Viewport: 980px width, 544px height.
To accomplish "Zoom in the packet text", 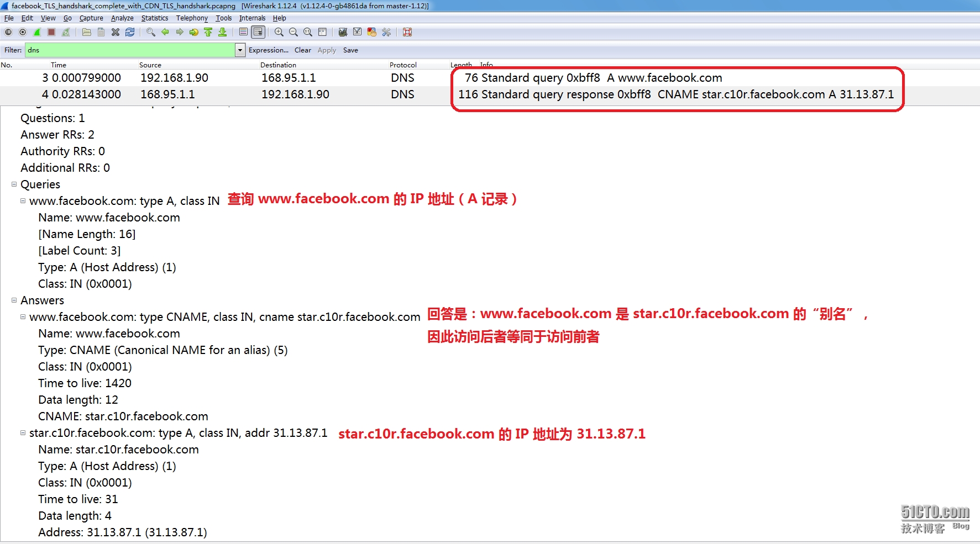I will (x=279, y=32).
